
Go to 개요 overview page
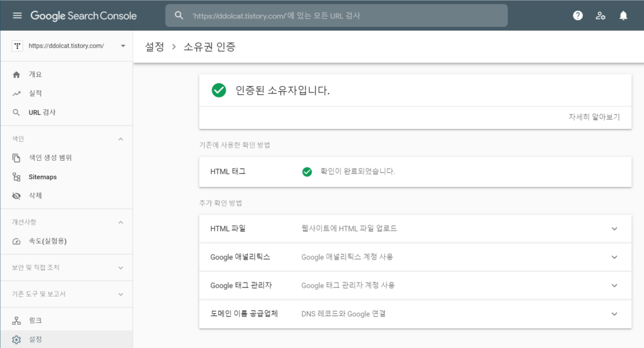(x=35, y=75)
